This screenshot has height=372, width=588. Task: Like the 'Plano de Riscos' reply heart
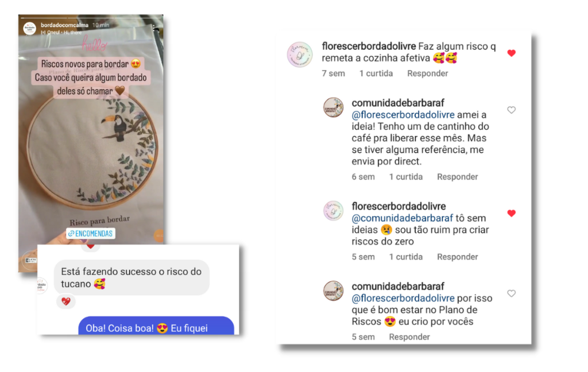click(x=511, y=293)
